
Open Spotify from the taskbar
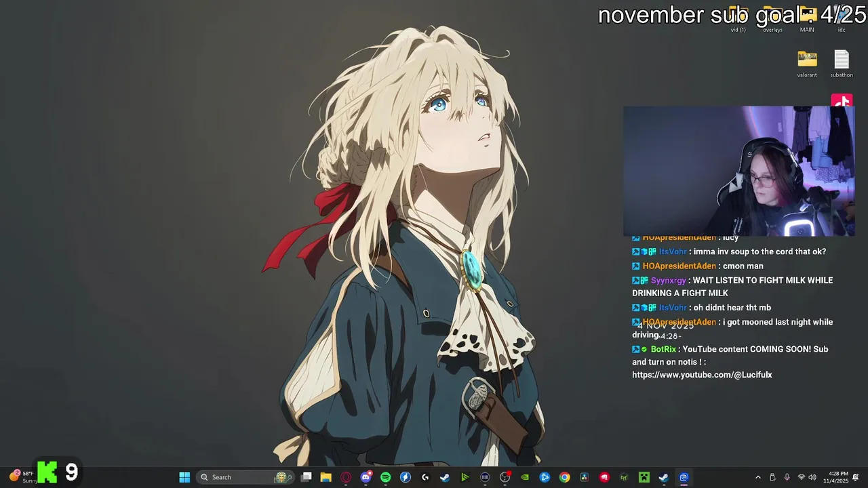tap(386, 477)
